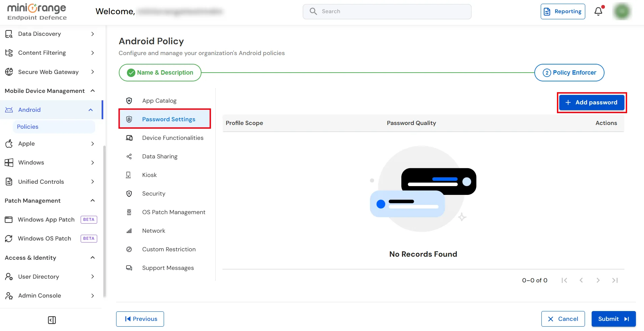Click the next page pagination arrow
The width and height of the screenshot is (644, 331).
[598, 280]
